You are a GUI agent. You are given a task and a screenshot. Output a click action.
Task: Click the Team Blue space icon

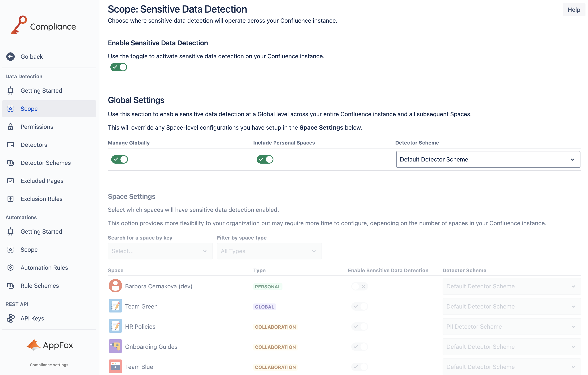(115, 366)
